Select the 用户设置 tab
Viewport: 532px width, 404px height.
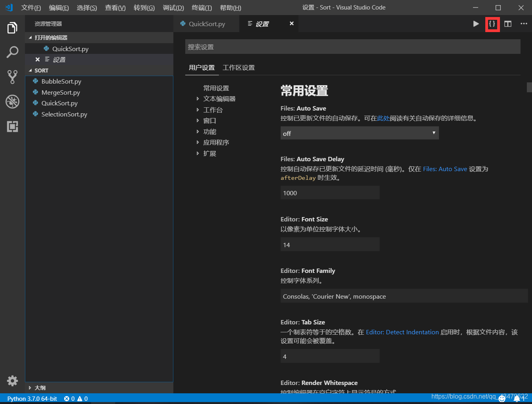(202, 68)
